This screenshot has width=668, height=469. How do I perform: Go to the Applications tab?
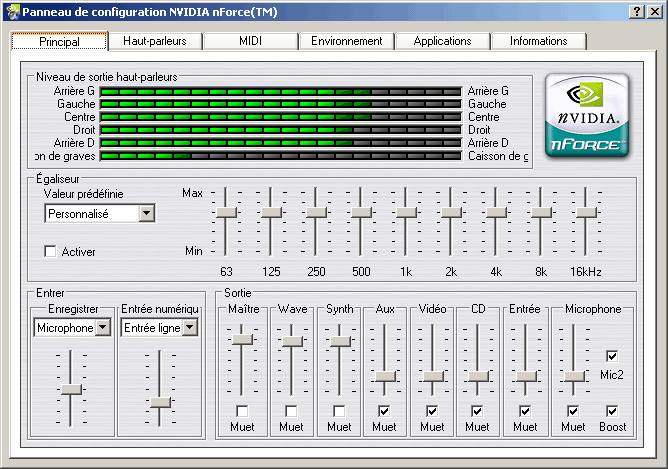coord(442,41)
